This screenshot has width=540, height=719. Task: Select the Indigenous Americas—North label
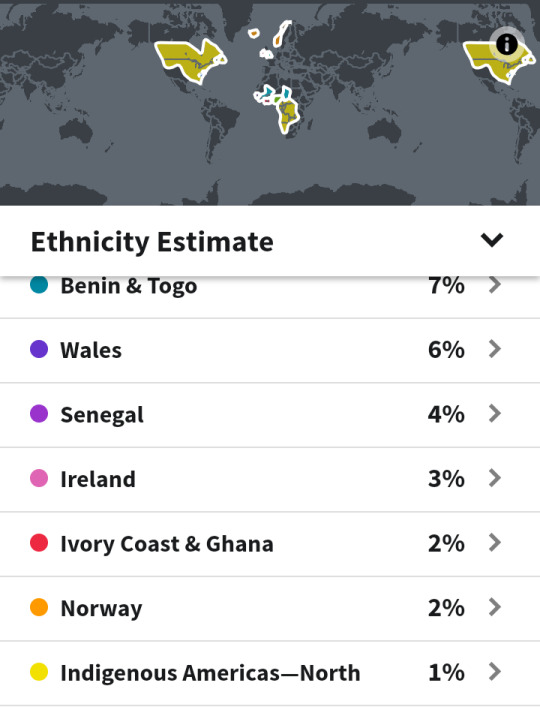point(210,673)
